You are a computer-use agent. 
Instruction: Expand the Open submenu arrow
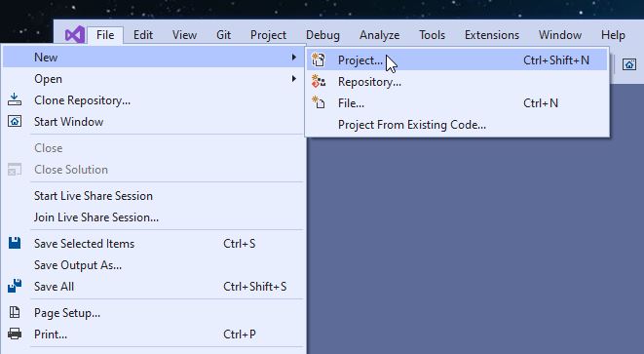coord(293,78)
